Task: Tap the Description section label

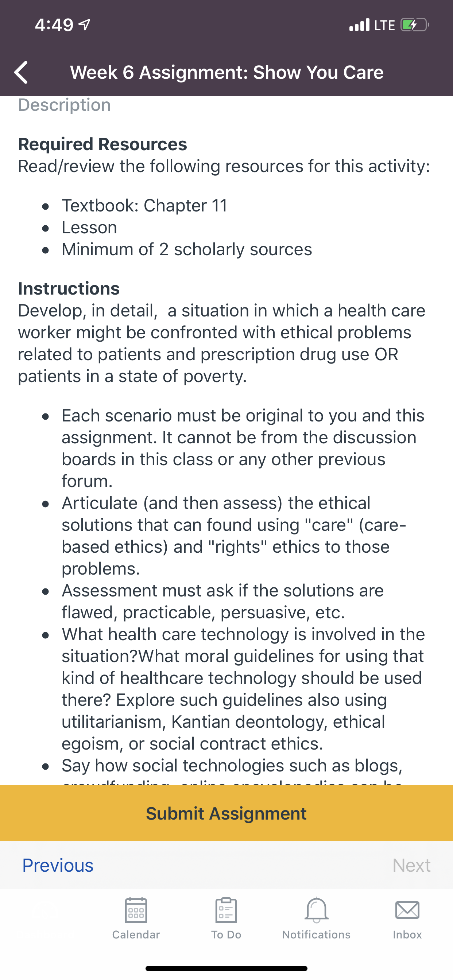Action: click(x=64, y=105)
